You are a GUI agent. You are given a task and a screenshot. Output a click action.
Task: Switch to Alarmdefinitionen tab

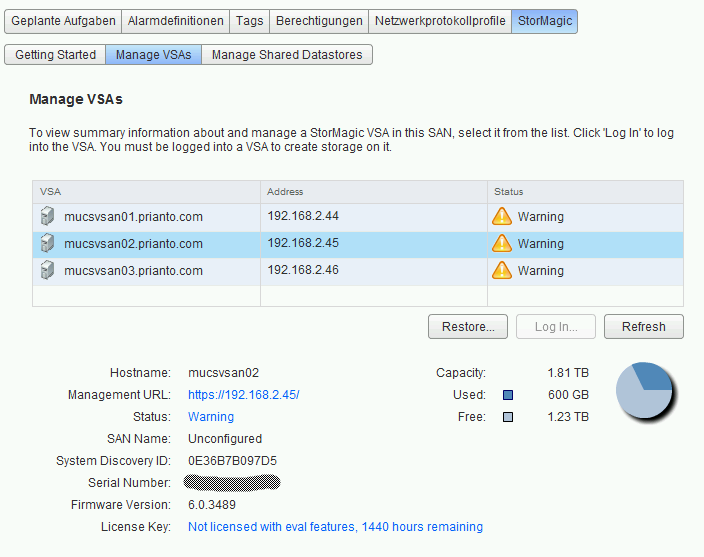pos(176,21)
